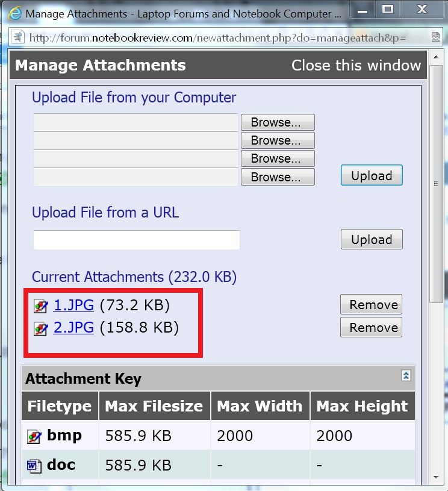Click Upload button for URL file
The width and height of the screenshot is (448, 491).
372,239
